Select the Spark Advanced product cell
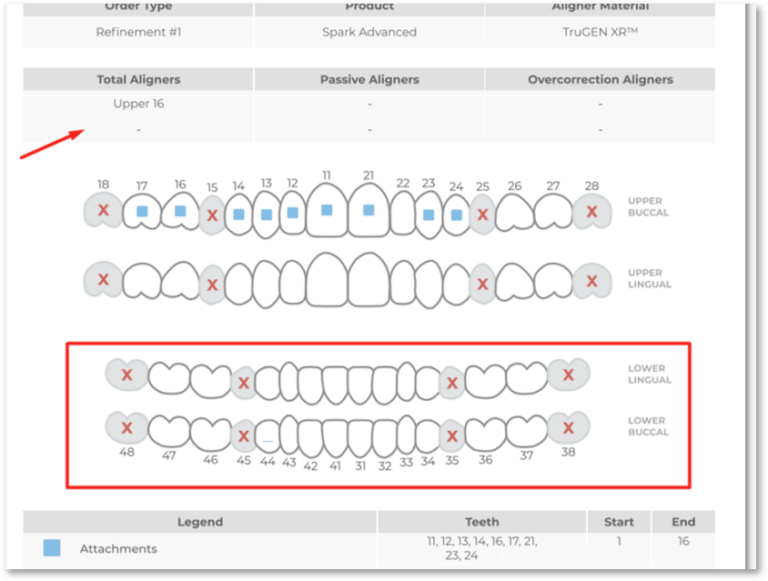This screenshot has height=581, width=768. 369,32
